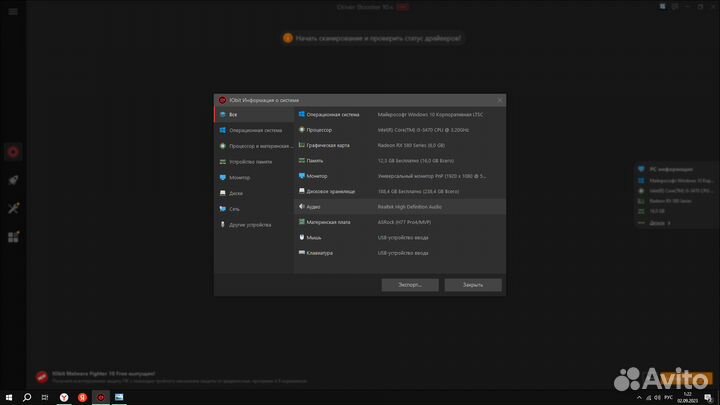The height and width of the screenshot is (405, 720).
Task: Open the Action Center notification icon in tray
Action: pyautogui.click(x=708, y=398)
